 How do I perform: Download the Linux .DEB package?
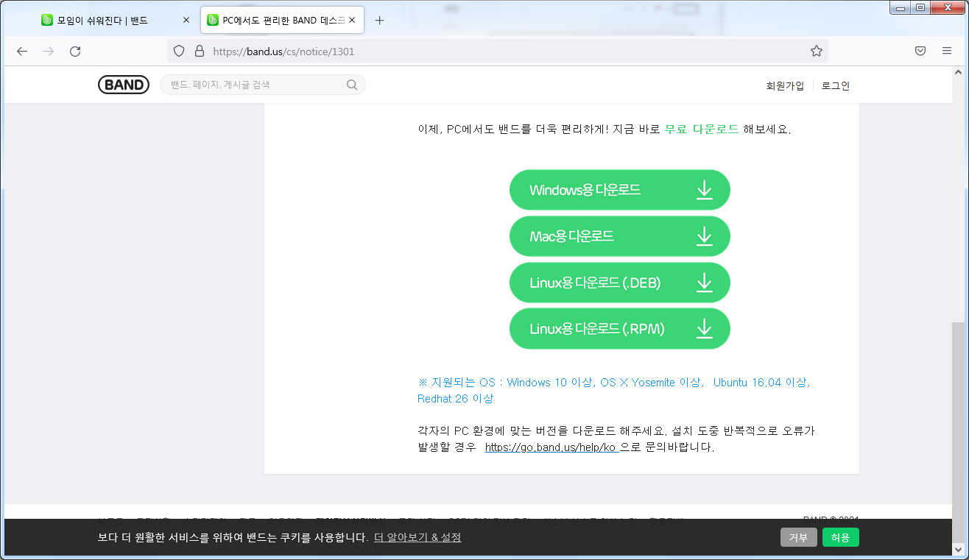coord(620,283)
